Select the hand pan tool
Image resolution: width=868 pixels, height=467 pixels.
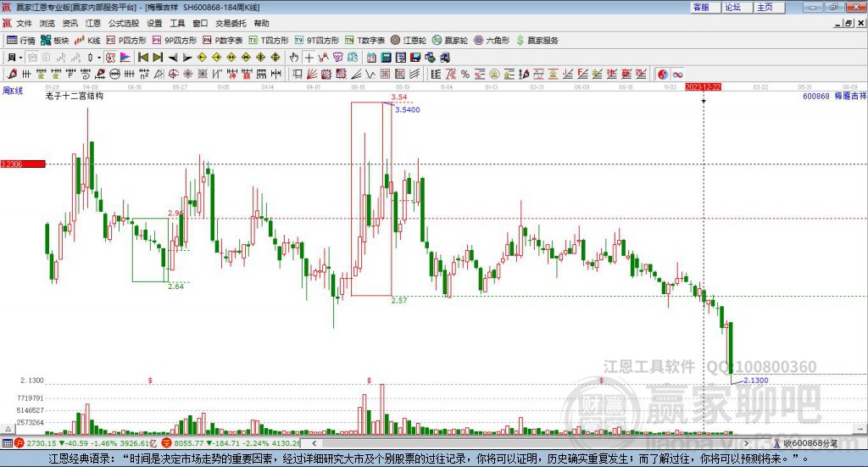coord(294,58)
